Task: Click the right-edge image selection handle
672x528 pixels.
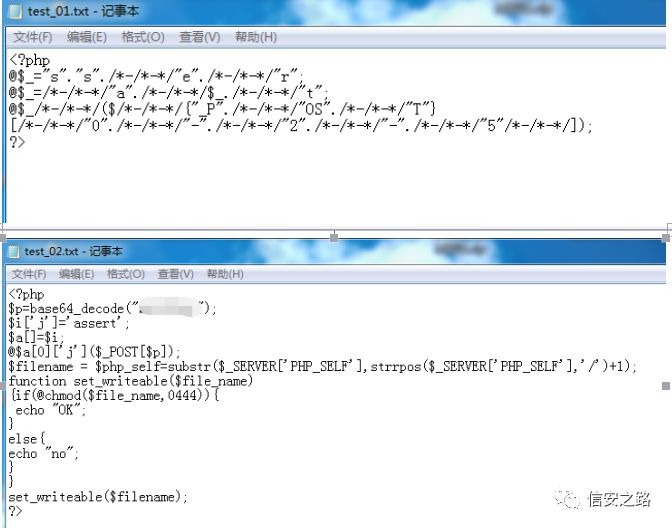Action: coord(666,386)
